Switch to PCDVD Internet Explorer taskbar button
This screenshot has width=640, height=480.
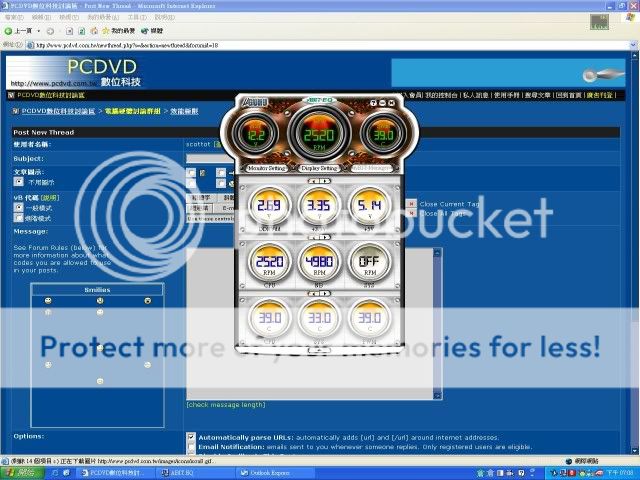[117, 473]
